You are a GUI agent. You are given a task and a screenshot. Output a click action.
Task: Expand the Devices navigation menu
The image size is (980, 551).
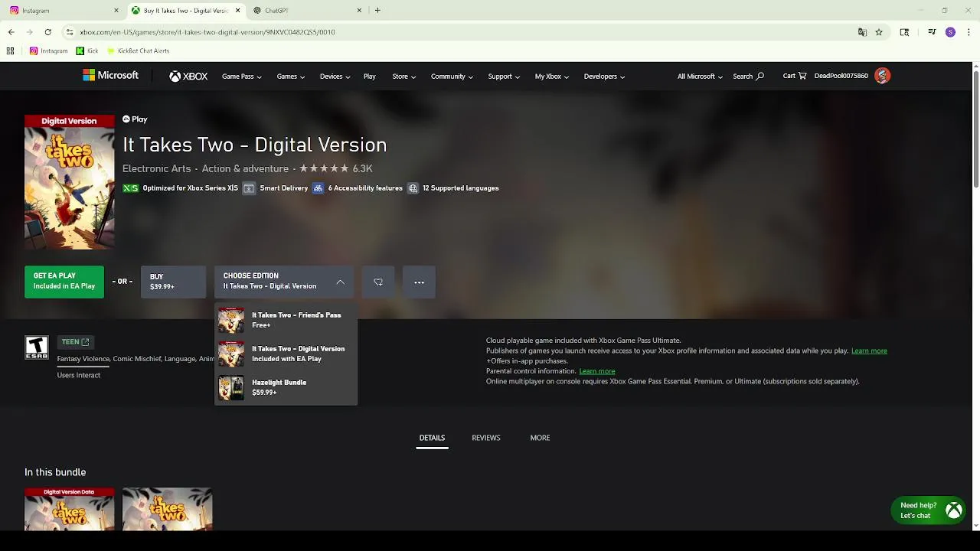click(x=335, y=77)
